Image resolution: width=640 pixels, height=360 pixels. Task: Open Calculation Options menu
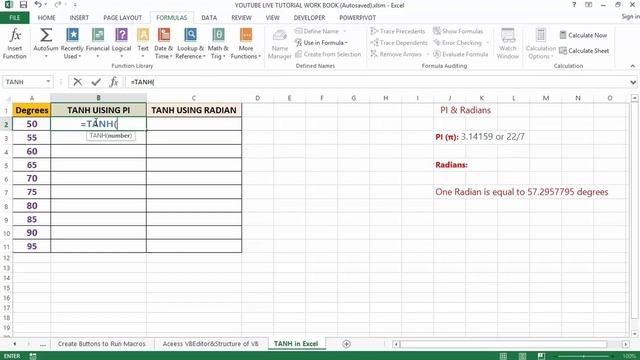(541, 44)
